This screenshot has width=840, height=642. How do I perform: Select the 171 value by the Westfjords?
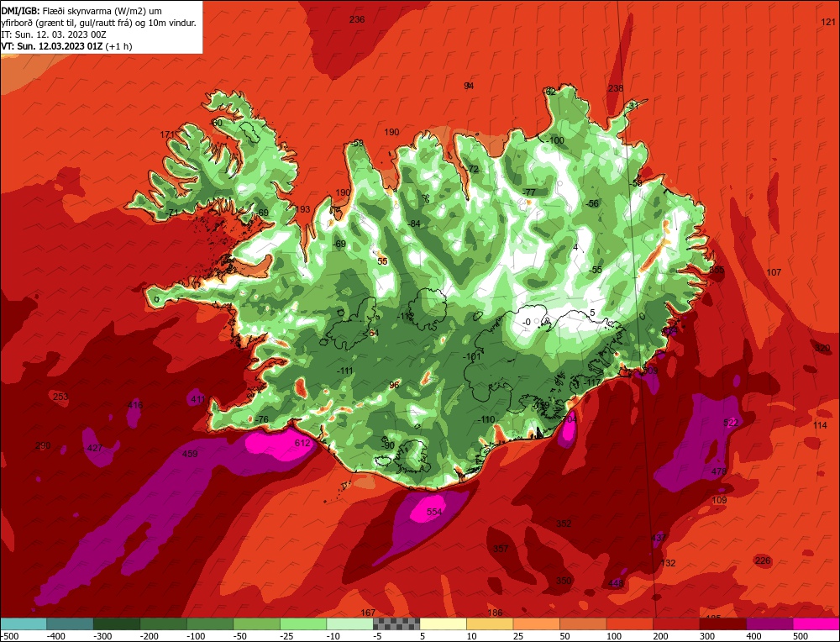pyautogui.click(x=168, y=134)
